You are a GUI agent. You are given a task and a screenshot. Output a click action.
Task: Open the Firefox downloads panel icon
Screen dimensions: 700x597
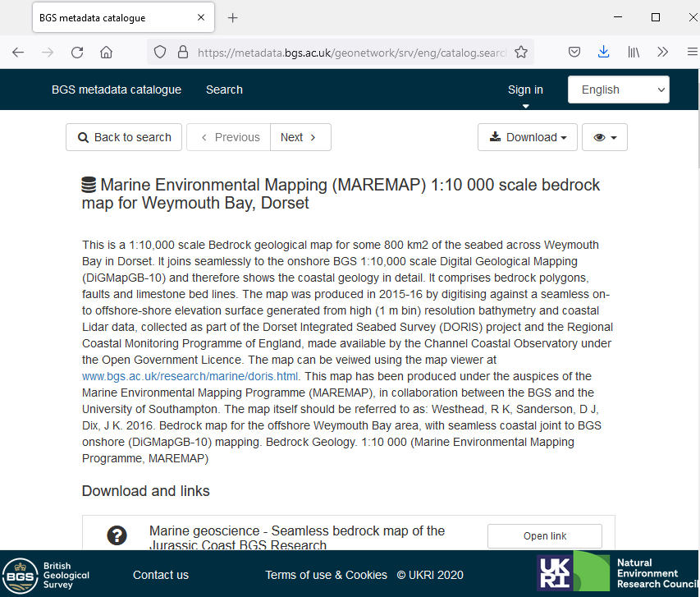604,51
